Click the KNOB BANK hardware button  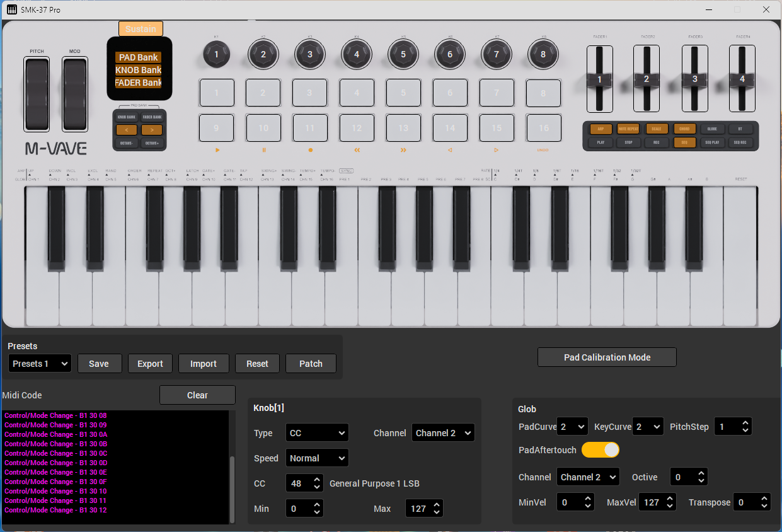coord(126,117)
